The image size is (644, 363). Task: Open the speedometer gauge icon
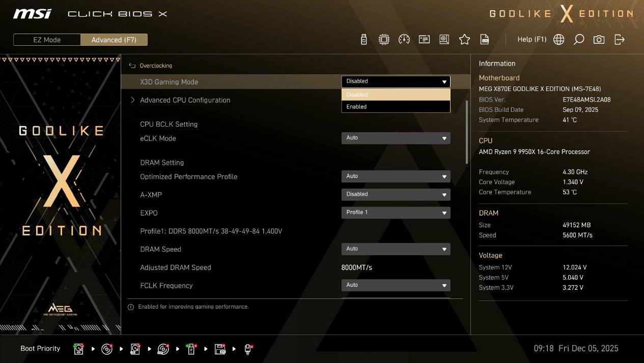404,40
